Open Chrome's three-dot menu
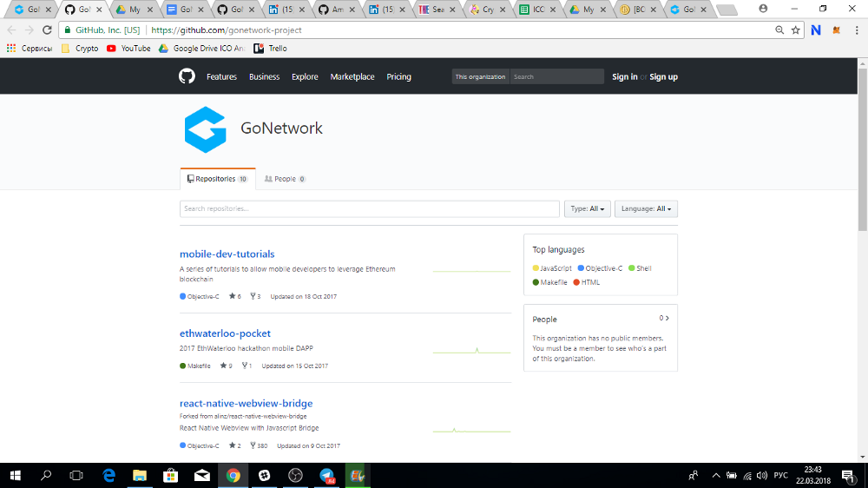The image size is (868, 488). coord(857,30)
